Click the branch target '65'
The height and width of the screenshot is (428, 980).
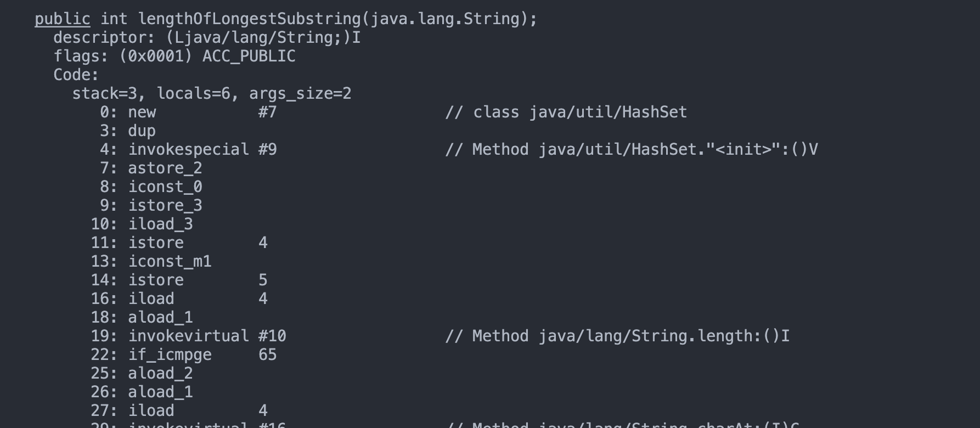point(267,355)
